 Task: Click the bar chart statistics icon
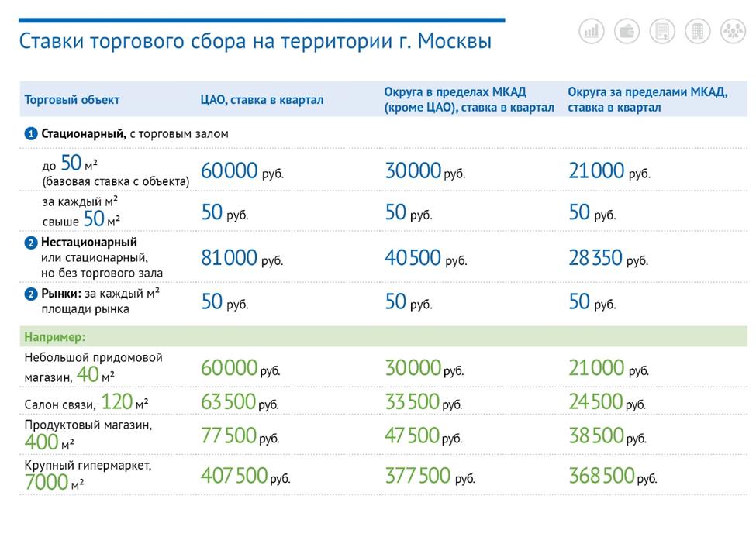click(x=591, y=31)
